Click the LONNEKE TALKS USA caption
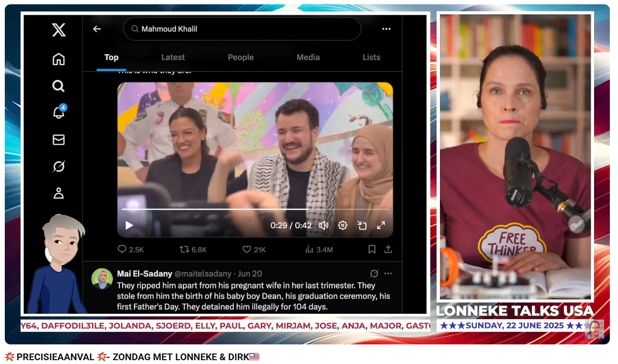This screenshot has width=618, height=364. [515, 311]
